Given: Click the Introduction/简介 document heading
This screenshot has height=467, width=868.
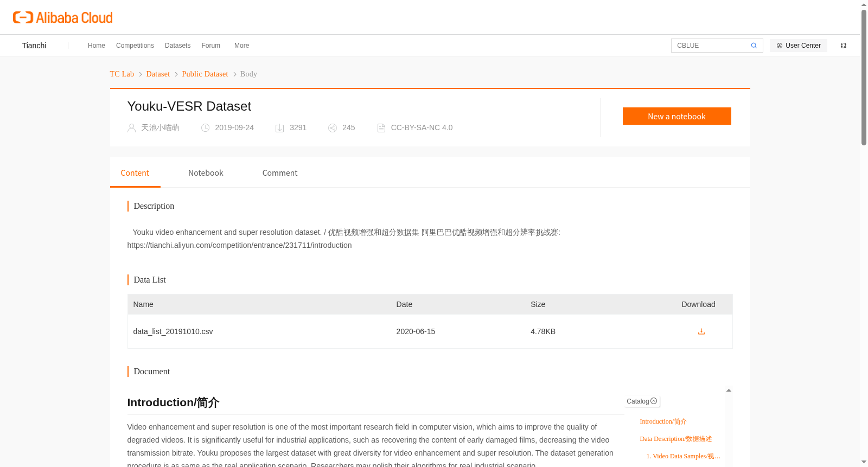Looking at the screenshot, I should (x=173, y=402).
